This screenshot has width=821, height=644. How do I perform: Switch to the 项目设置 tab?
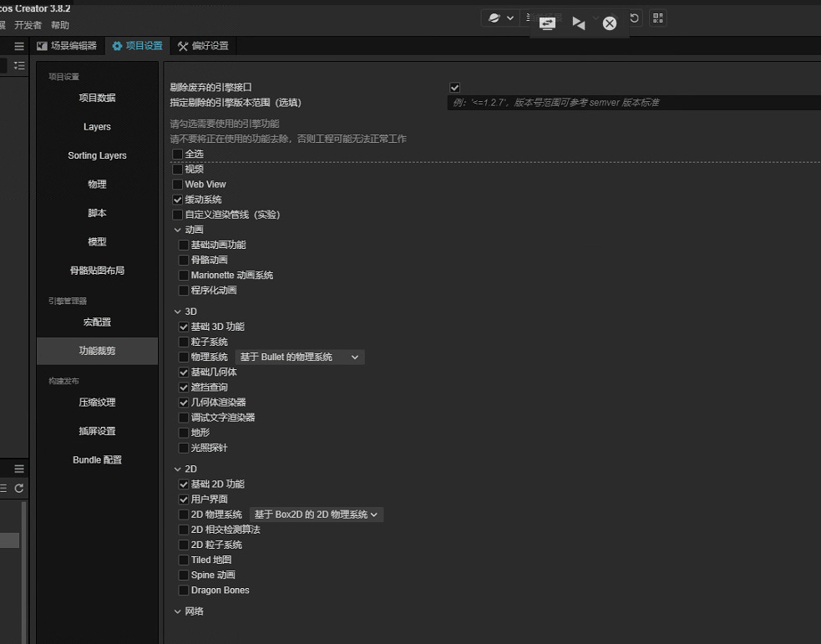click(x=137, y=46)
